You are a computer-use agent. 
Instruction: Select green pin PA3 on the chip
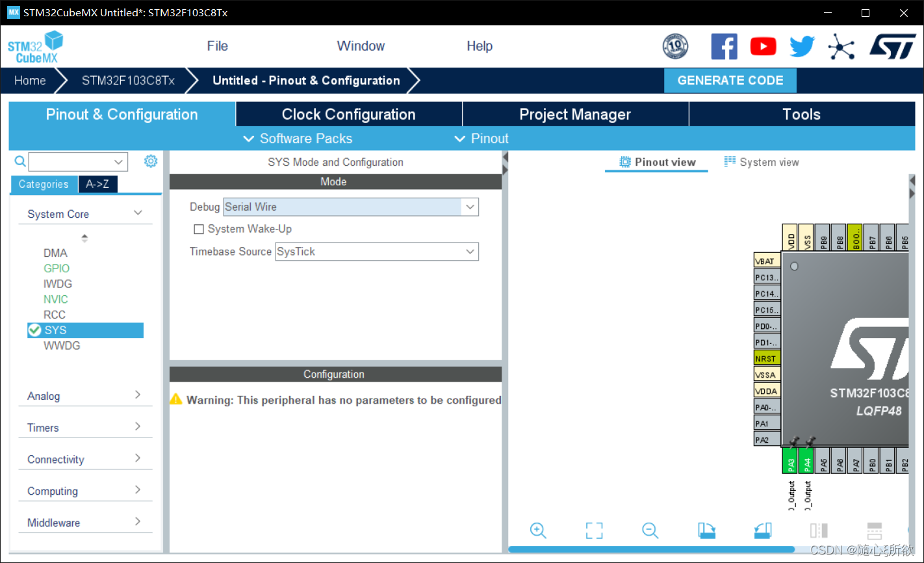(790, 461)
